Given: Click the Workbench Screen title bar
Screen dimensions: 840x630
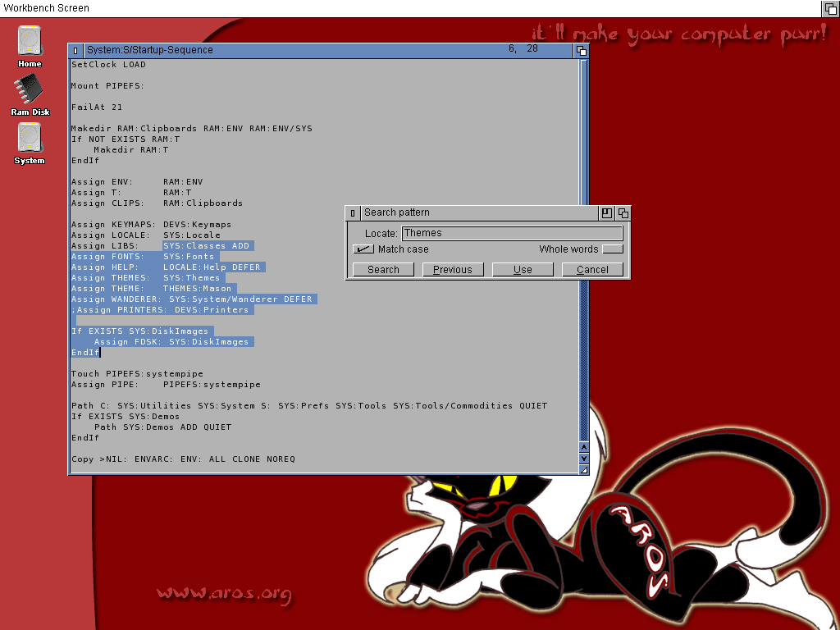Looking at the screenshot, I should (411, 8).
